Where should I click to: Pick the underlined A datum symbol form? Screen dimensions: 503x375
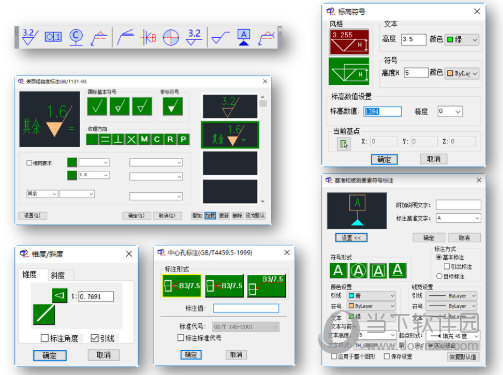[398, 270]
